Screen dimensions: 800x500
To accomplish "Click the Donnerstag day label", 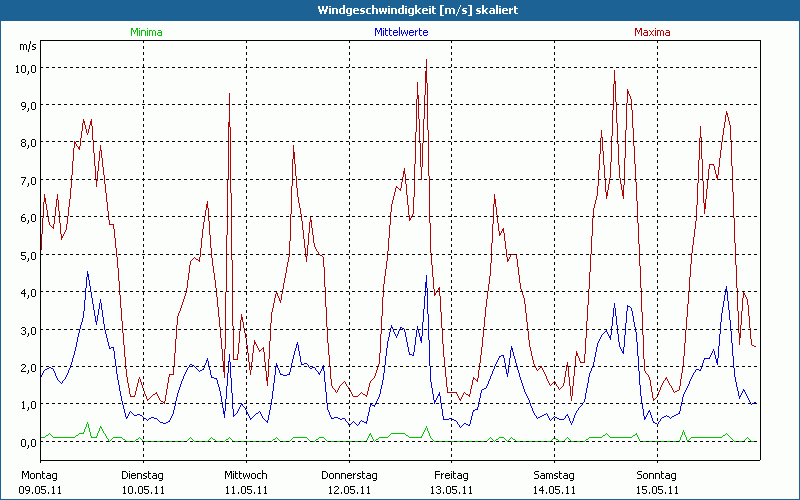I will [x=349, y=476].
